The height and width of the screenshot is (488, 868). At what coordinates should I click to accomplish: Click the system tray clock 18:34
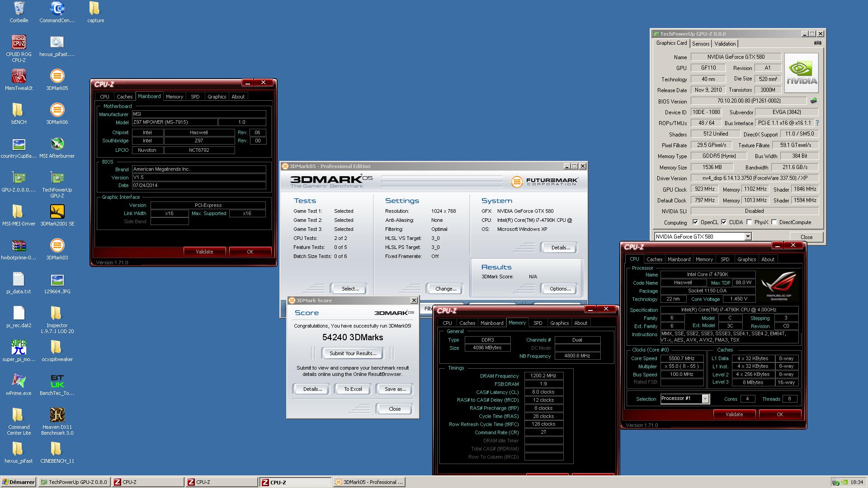click(x=856, y=482)
